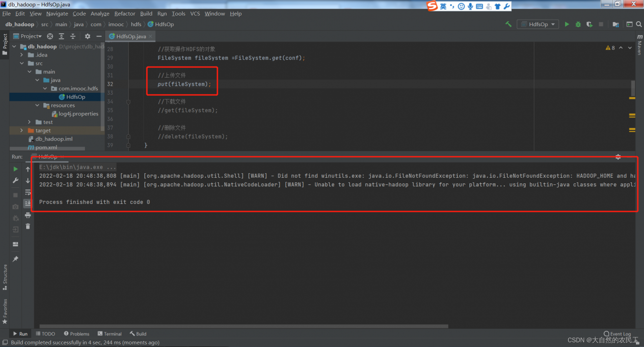The height and width of the screenshot is (347, 644).
Task: Open the Build tool tab at bottom
Action: [x=138, y=333]
